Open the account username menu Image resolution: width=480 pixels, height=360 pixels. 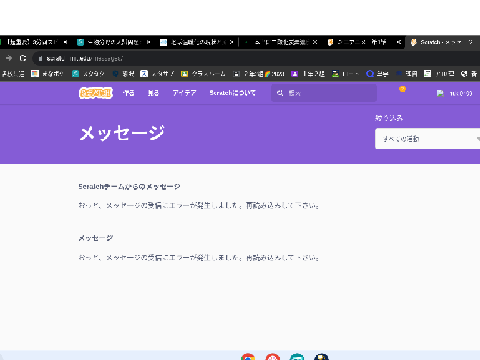click(461, 94)
